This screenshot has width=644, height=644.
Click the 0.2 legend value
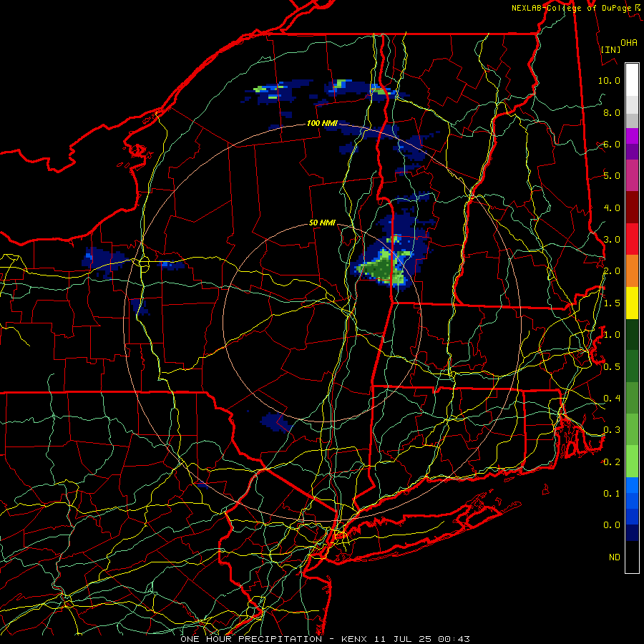[612, 462]
